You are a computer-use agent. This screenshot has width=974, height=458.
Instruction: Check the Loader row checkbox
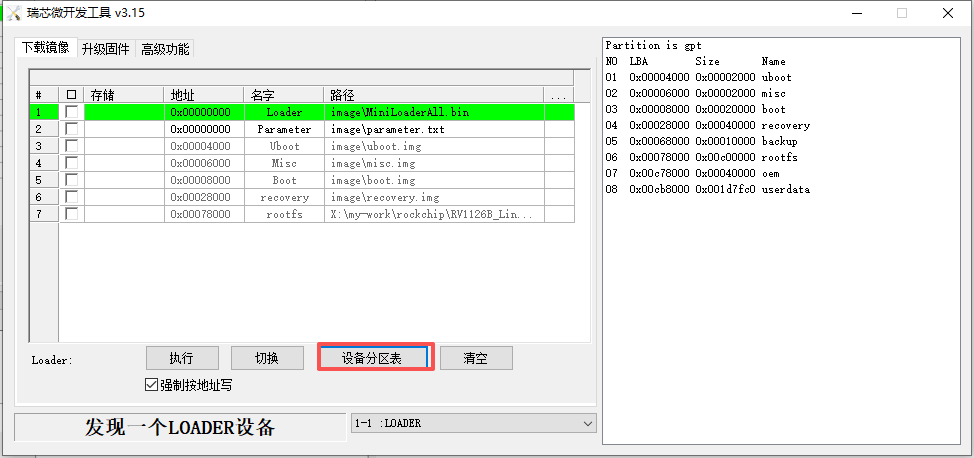click(x=72, y=112)
